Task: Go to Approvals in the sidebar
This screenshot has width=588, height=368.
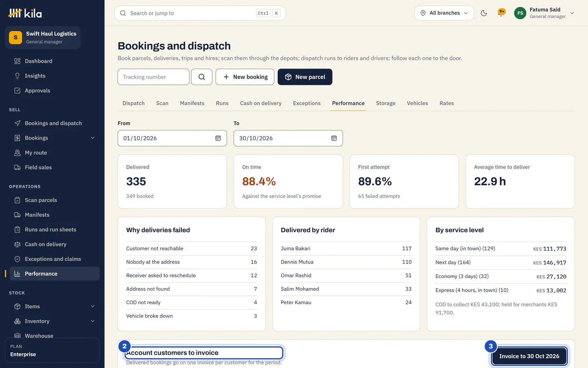Action: [x=55, y=90]
